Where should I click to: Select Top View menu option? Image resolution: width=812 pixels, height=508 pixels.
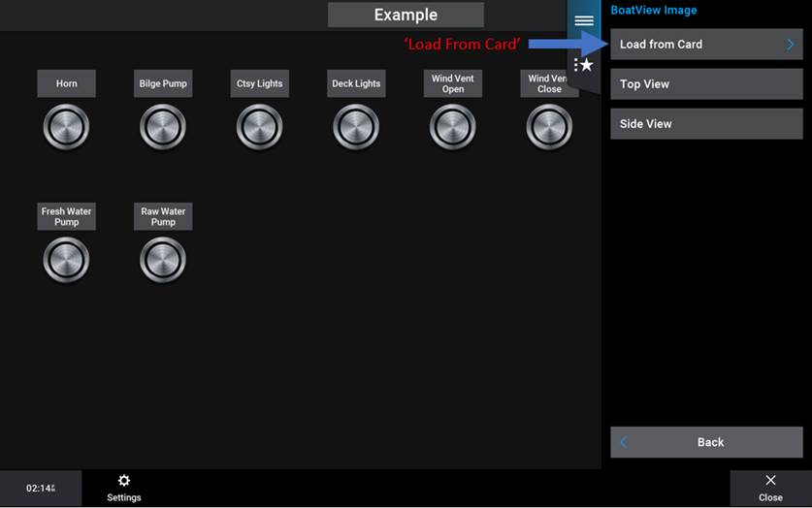[x=705, y=84]
